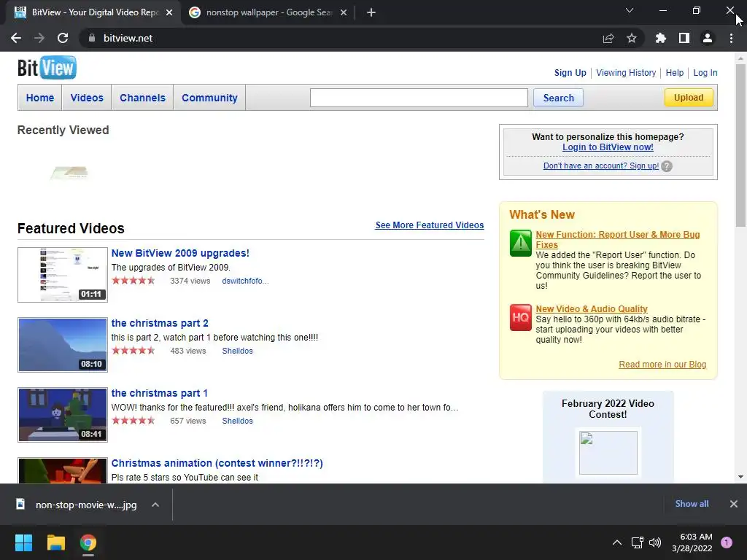Open the Help link
Image resolution: width=747 pixels, height=560 pixels.
click(675, 73)
